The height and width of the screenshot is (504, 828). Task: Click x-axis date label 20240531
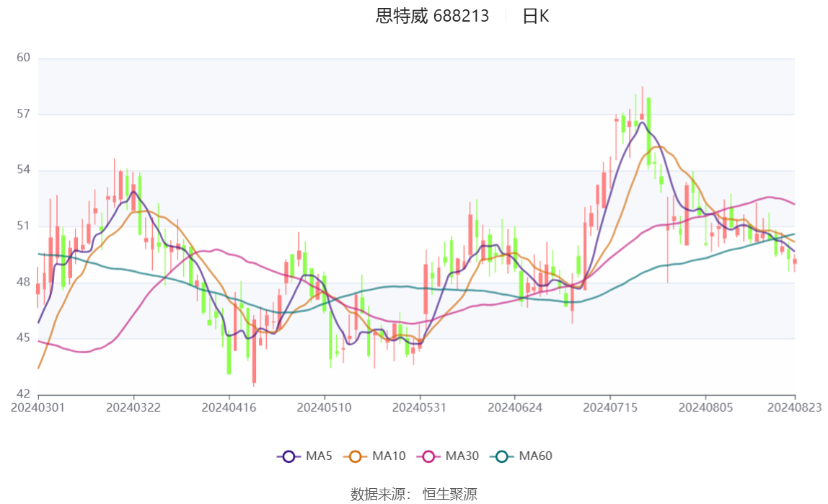click(x=419, y=407)
